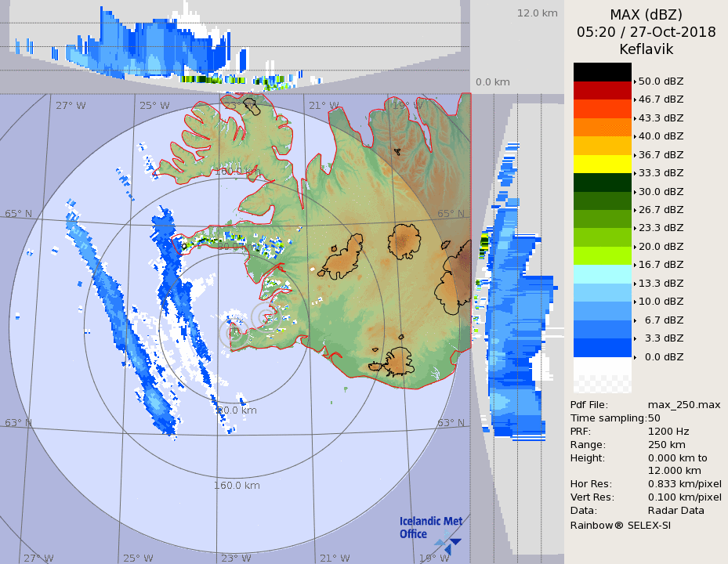Click the 0.0 km height label
Viewport: 728px width, 564px height.
[x=493, y=82]
